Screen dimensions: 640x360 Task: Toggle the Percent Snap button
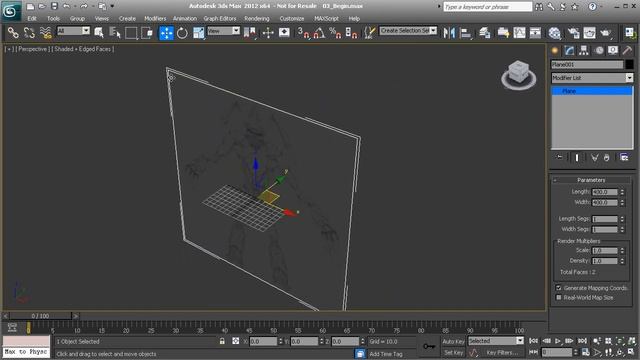point(335,32)
